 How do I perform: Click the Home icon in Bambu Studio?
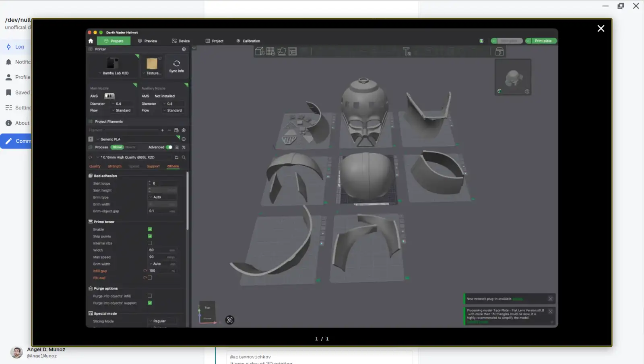tap(91, 41)
